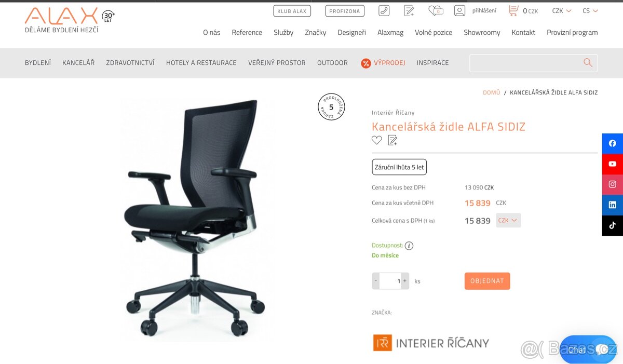
Task: Open the YouTube sidebar icon
Action: (x=613, y=164)
